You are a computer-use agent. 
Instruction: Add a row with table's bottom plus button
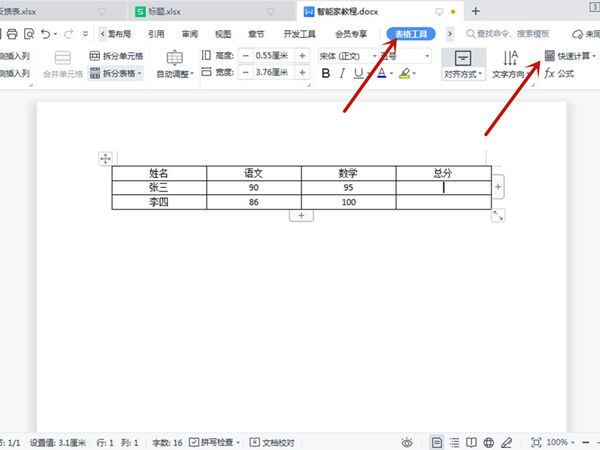[301, 215]
